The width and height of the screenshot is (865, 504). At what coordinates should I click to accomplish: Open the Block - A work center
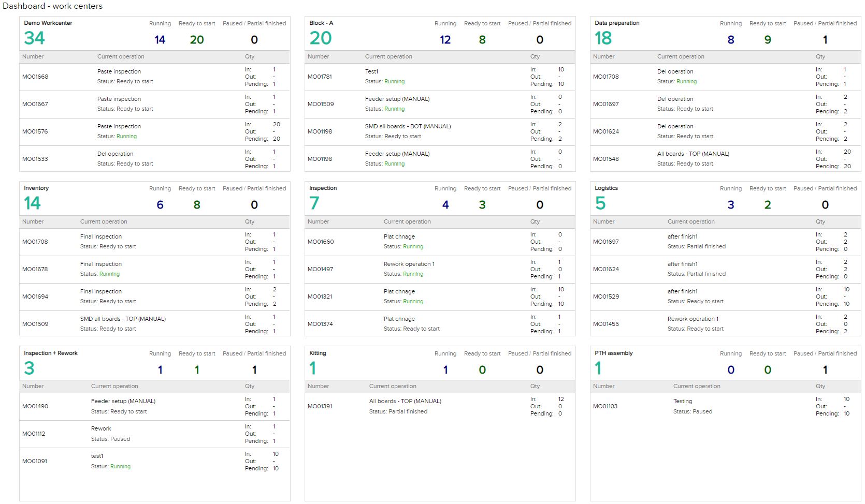(x=321, y=23)
